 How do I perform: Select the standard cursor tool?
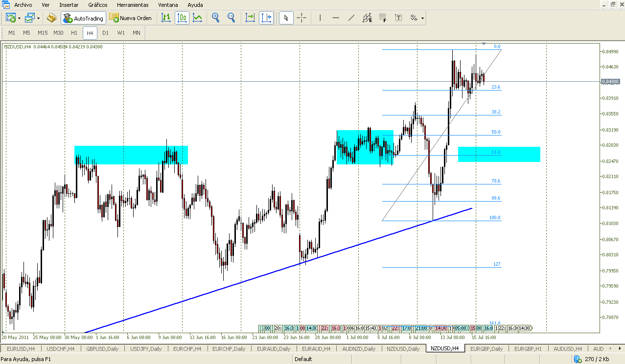coord(286,18)
